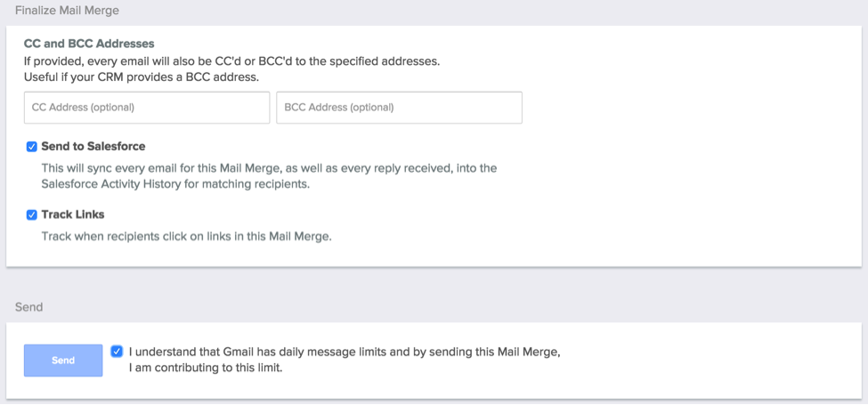Disable the Track Links checkbox
Image resolution: width=868 pixels, height=405 pixels.
(x=32, y=215)
